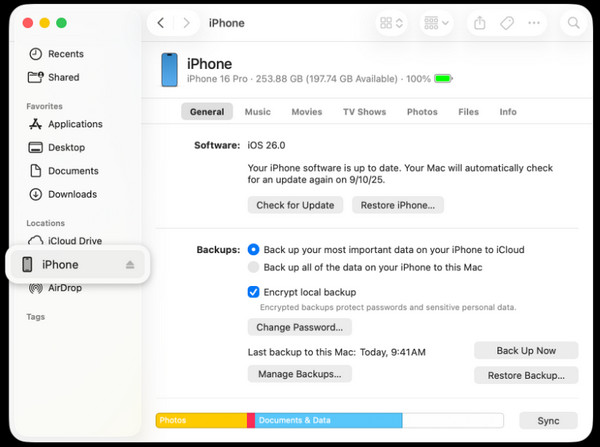The height and width of the screenshot is (447, 600).
Task: Click the Tags toolbar icon
Action: click(x=507, y=23)
